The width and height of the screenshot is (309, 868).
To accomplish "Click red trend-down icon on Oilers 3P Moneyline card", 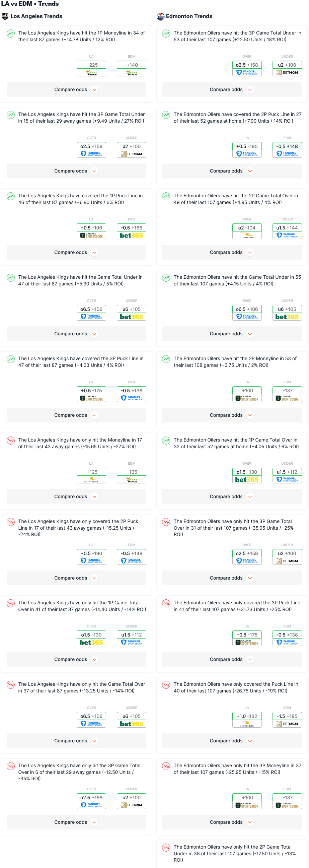I will 166,766.
